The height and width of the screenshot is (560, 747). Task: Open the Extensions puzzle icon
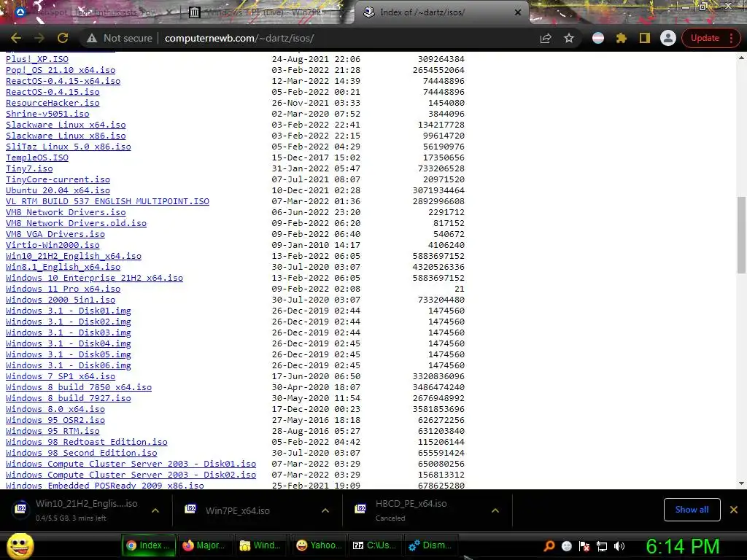(622, 38)
